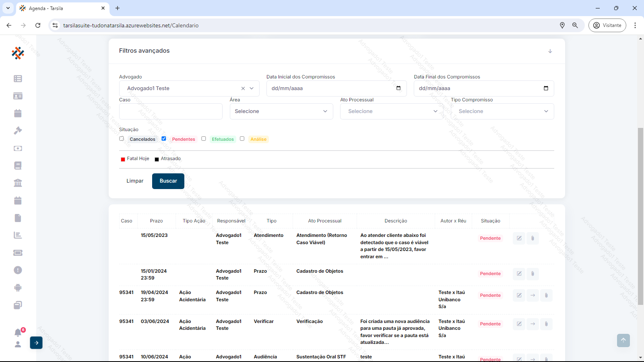
Task: Click the Buscar button
Action: coord(168,181)
